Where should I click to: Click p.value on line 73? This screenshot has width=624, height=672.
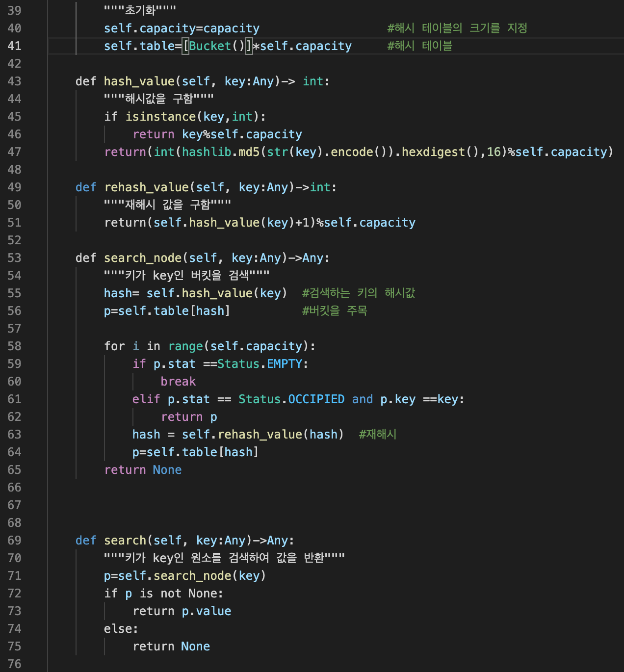click(x=207, y=611)
